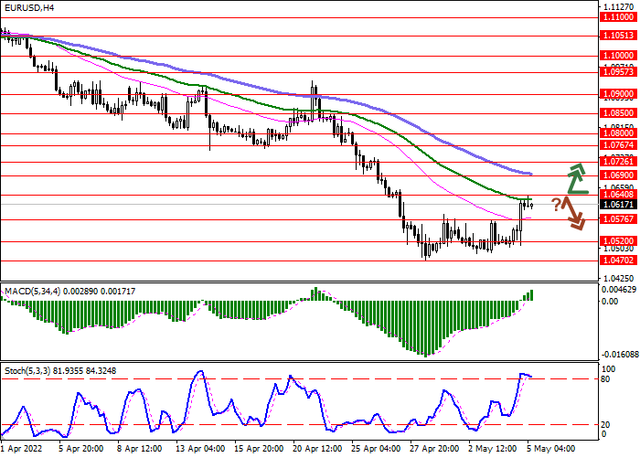Click the black 1.0617 current price label
The width and height of the screenshot is (640, 457).
point(619,204)
